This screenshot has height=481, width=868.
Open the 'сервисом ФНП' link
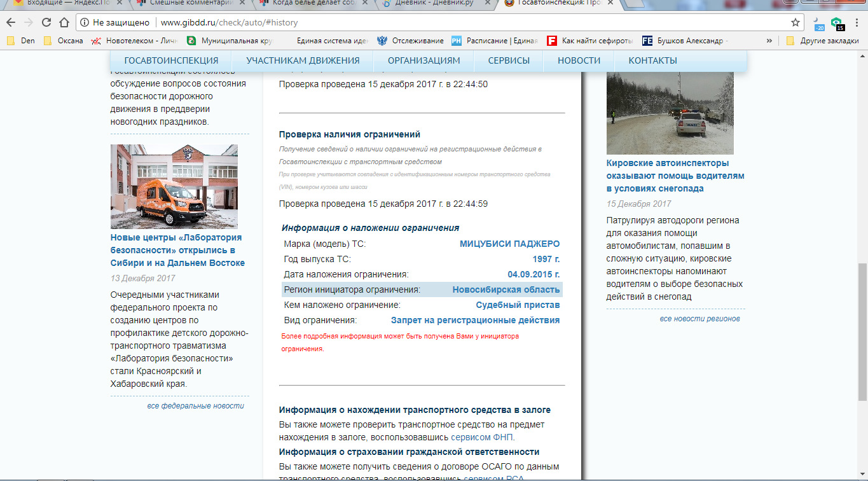coord(482,438)
